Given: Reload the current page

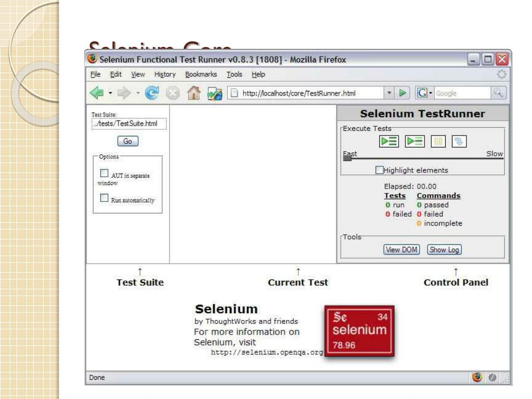Looking at the screenshot, I should (152, 92).
